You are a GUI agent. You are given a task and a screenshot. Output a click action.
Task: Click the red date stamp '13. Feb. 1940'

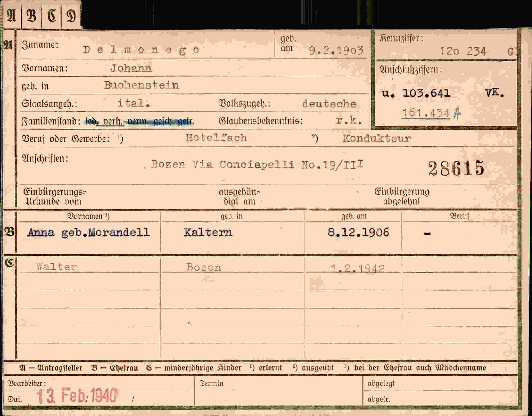tap(77, 396)
